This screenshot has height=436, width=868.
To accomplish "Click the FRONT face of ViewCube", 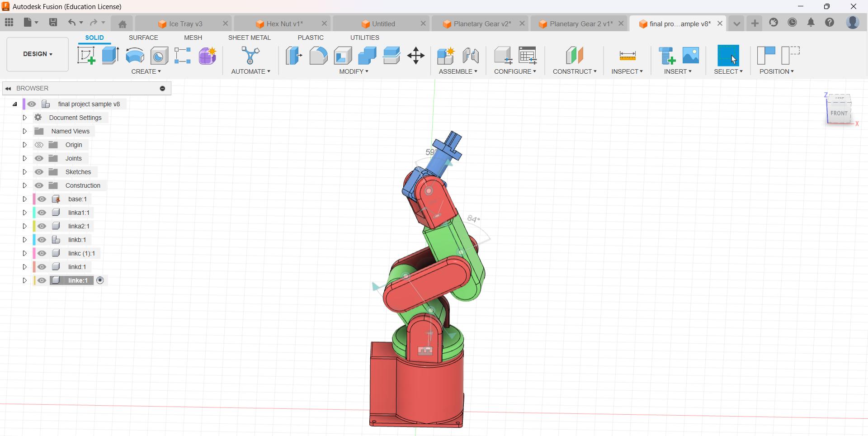I will point(839,114).
